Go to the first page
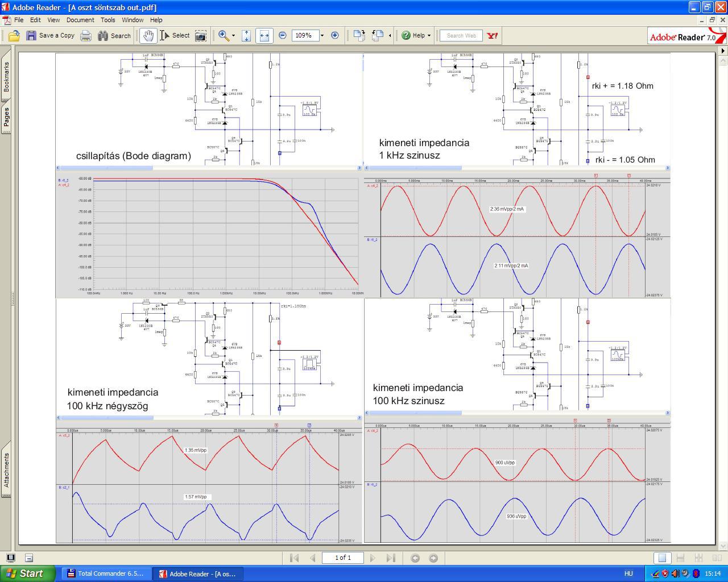728x582 pixels. coord(294,558)
